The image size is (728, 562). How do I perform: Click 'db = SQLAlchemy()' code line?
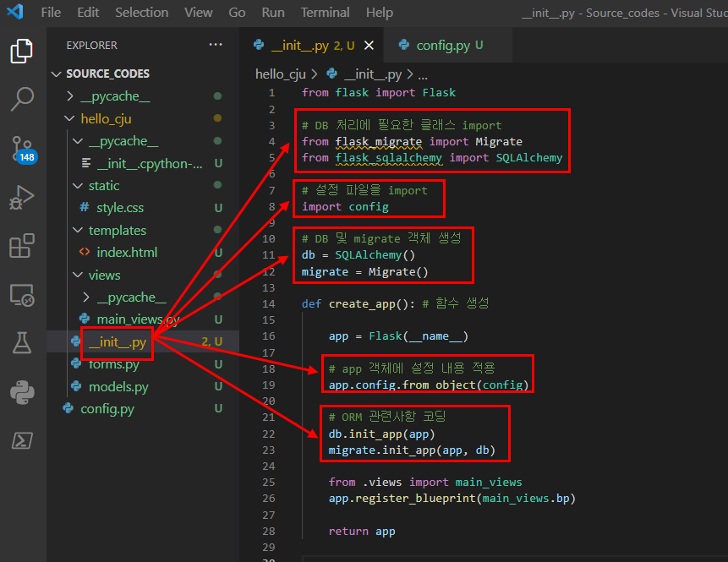(x=359, y=254)
